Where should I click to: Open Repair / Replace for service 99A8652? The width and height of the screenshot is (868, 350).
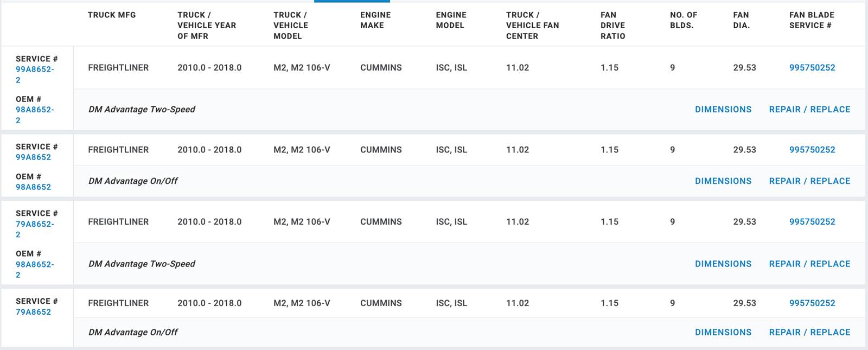809,181
